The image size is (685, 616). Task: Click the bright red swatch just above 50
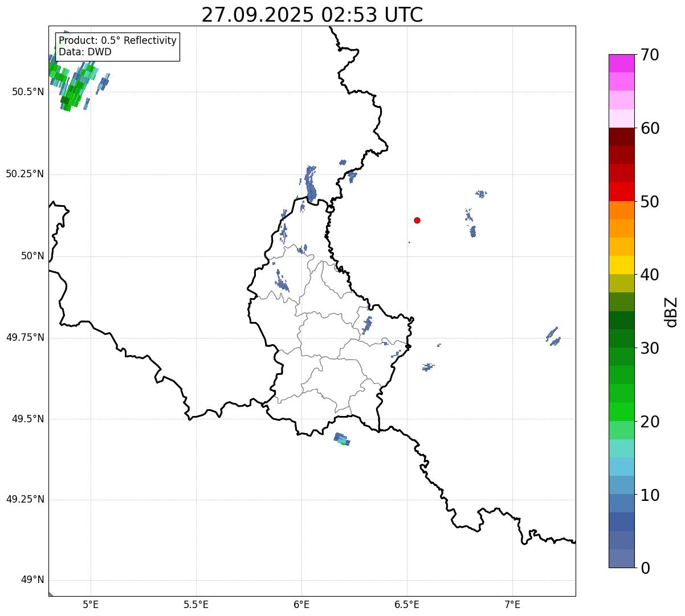tap(621, 192)
